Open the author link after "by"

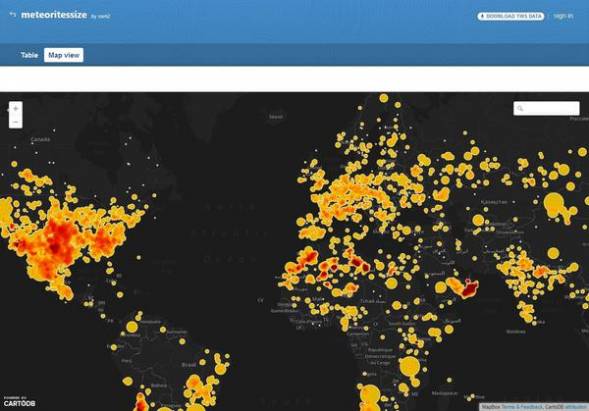(104, 16)
